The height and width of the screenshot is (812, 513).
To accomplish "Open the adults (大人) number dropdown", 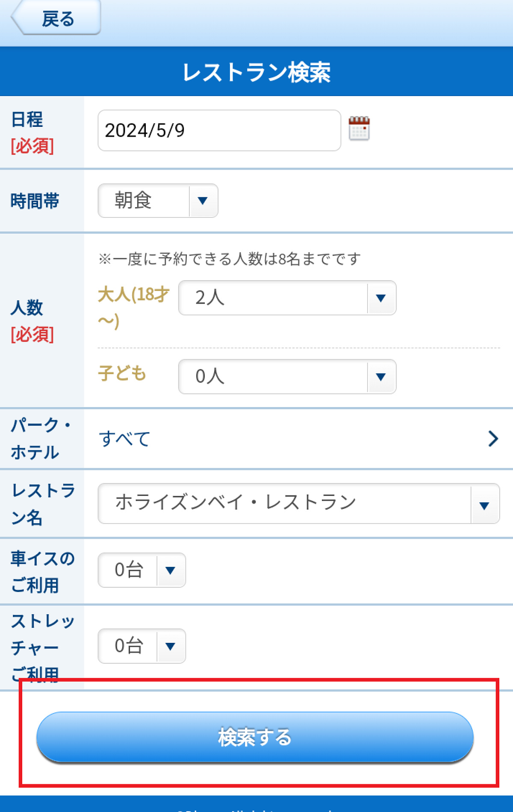I will [x=286, y=299].
